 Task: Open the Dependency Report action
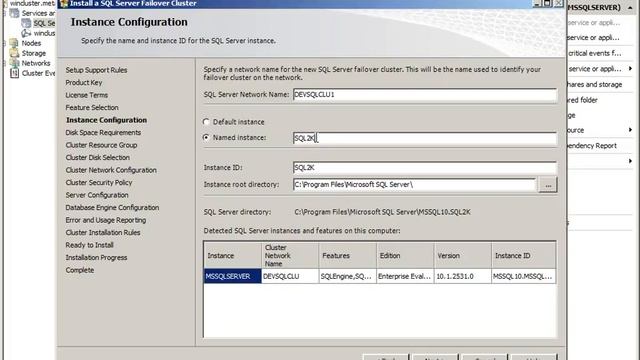pos(592,146)
